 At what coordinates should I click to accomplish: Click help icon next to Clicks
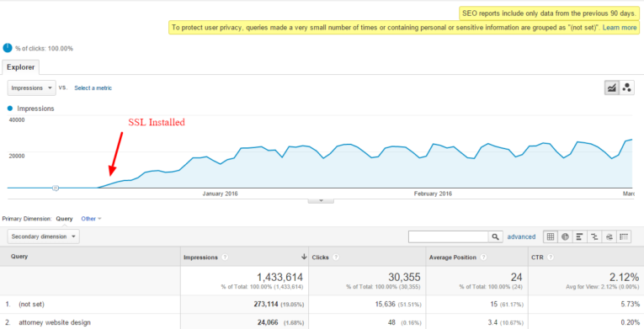pos(336,257)
